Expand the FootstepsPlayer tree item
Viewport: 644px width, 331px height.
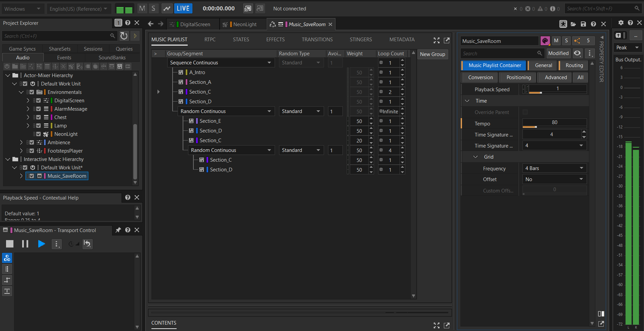[x=21, y=151]
